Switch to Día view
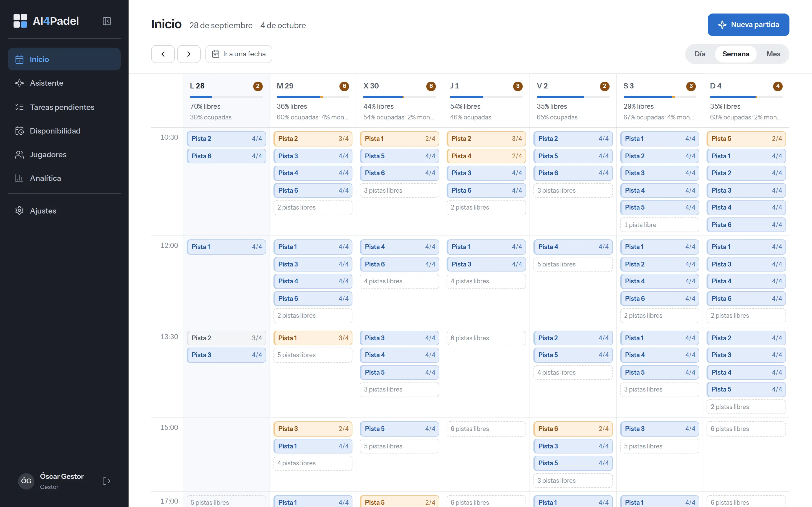812x507 pixels. point(700,54)
